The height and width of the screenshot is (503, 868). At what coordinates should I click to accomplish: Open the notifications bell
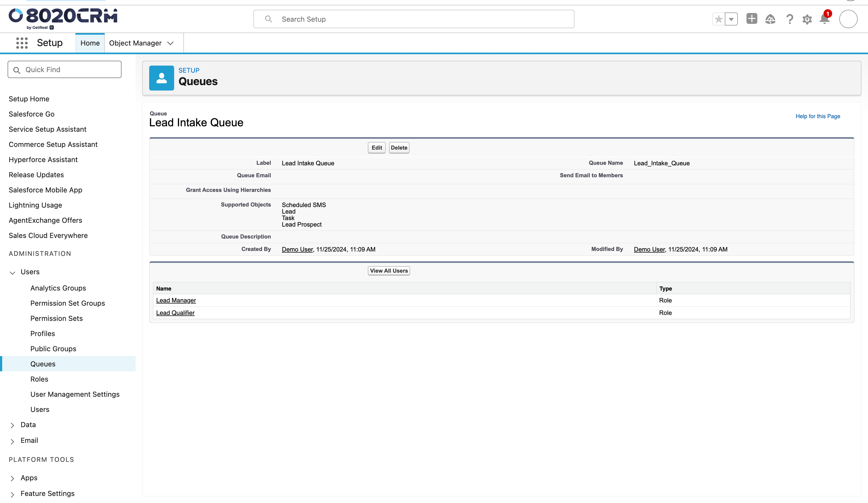pyautogui.click(x=825, y=19)
